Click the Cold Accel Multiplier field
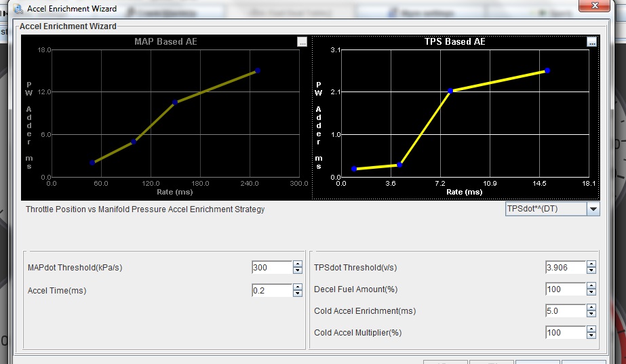The height and width of the screenshot is (364, 626). (x=566, y=332)
